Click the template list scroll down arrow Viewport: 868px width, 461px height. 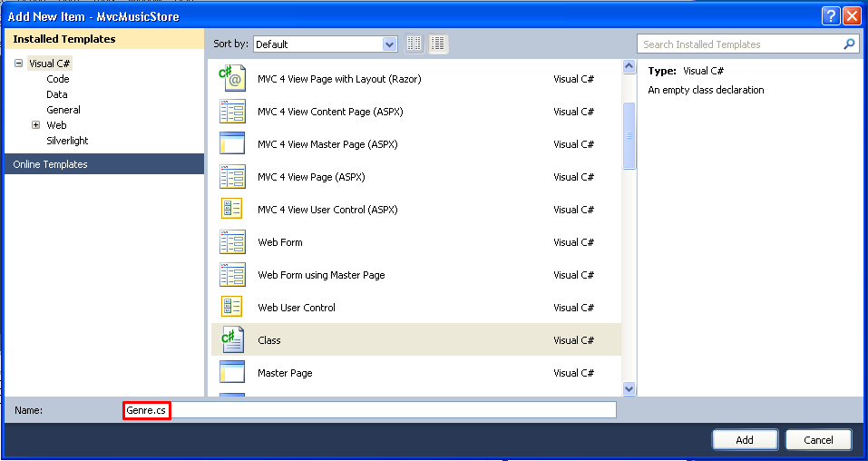point(629,389)
